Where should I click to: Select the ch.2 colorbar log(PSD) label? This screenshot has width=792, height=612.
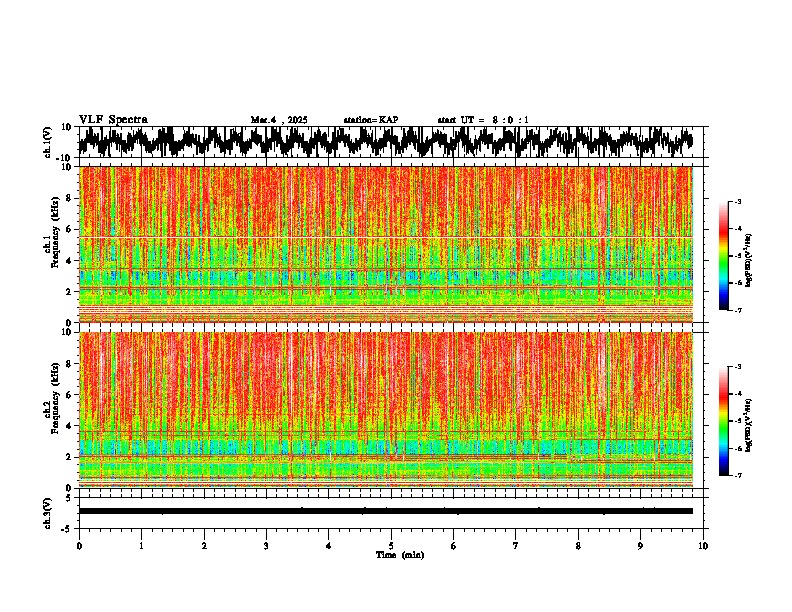[749, 425]
